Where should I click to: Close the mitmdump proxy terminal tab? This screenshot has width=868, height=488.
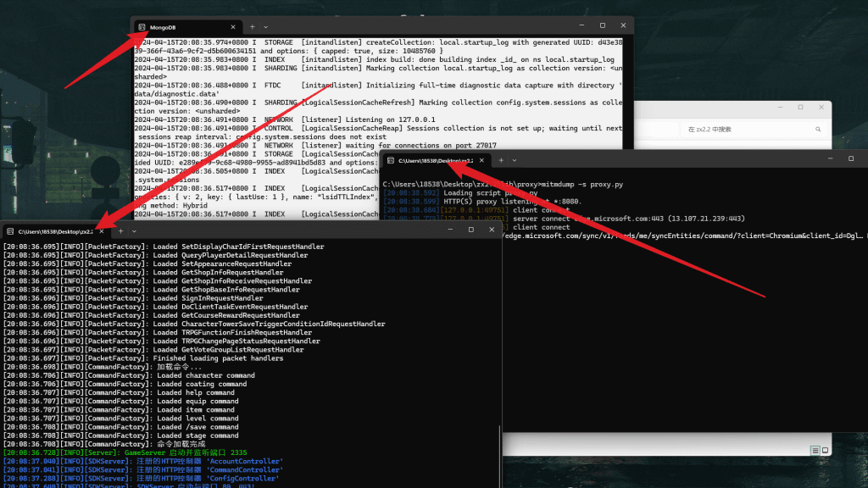tap(483, 160)
